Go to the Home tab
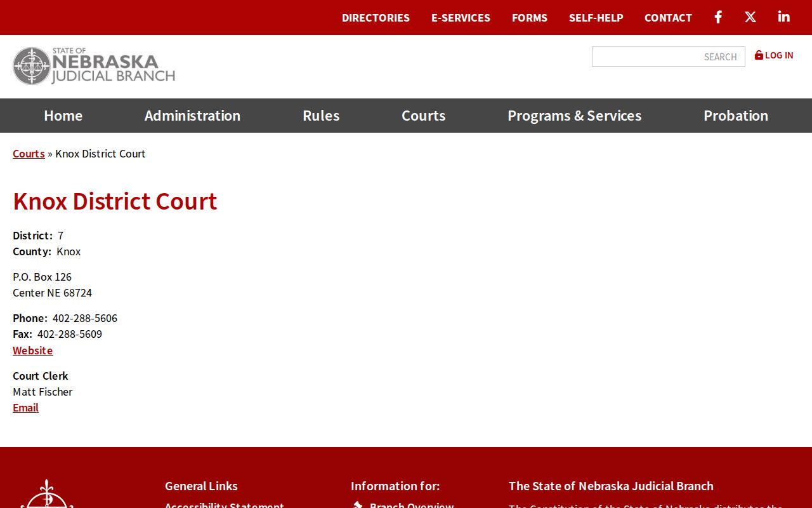812x508 pixels. 63,116
